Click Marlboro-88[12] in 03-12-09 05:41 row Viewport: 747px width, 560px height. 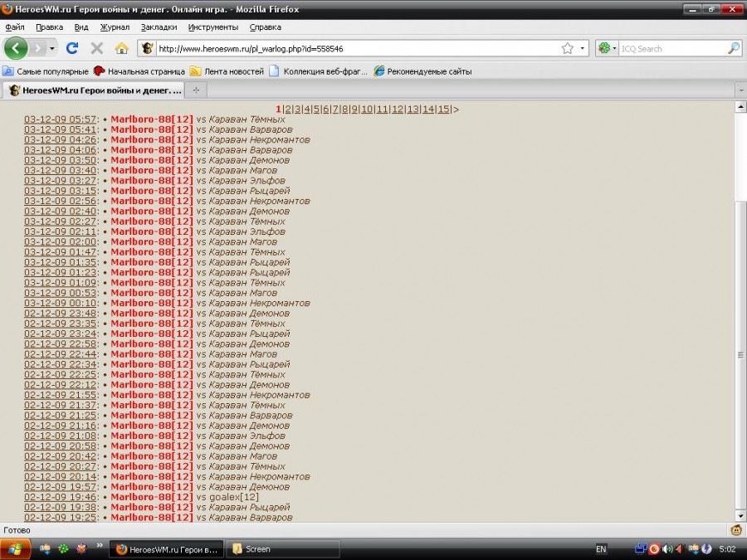point(152,129)
